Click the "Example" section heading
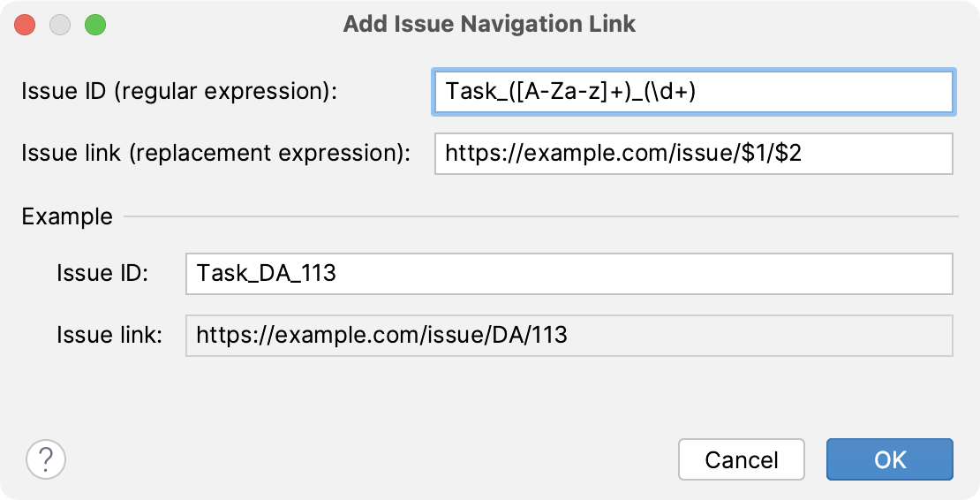This screenshot has width=980, height=500. pyautogui.click(x=67, y=216)
